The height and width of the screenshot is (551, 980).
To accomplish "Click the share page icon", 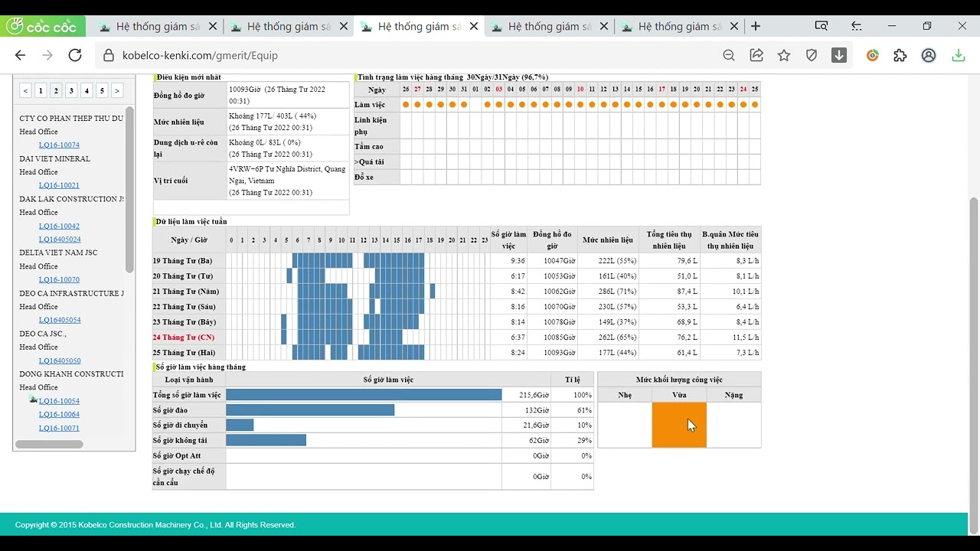I will 756,55.
